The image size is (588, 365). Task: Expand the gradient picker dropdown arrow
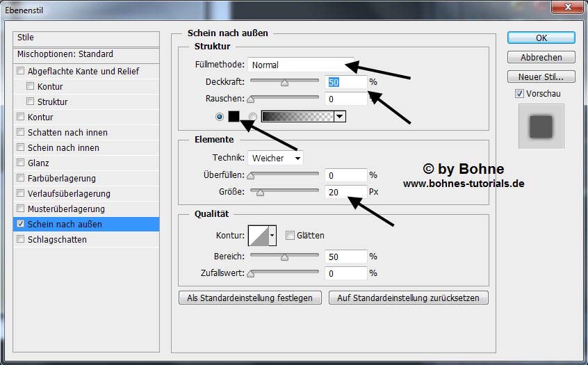339,117
